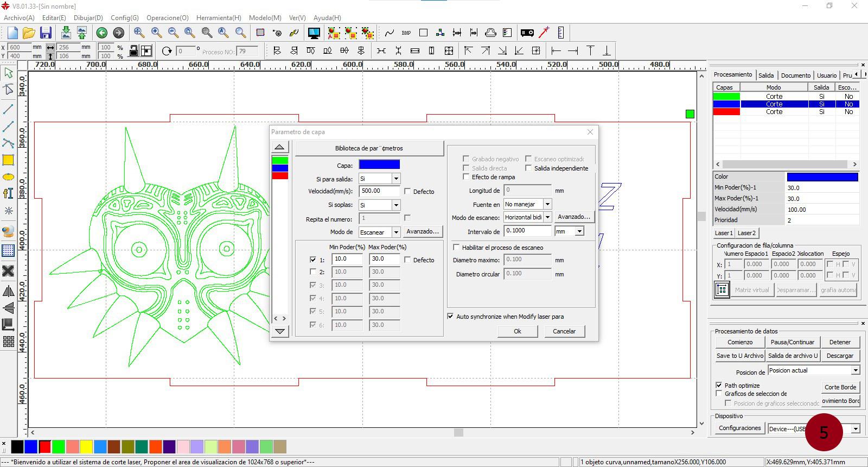The width and height of the screenshot is (868, 467).
Task: Open Si soplas dropdown
Action: pos(396,205)
